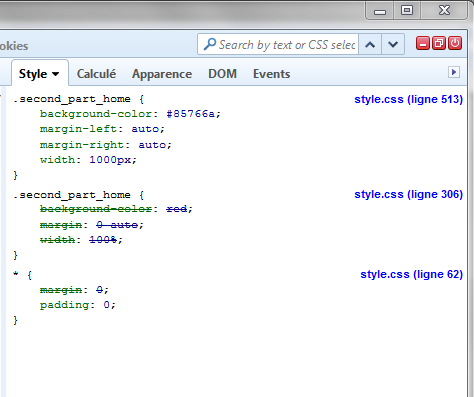The height and width of the screenshot is (397, 474).
Task: Click the universal '*' selector
Action: coord(16,275)
